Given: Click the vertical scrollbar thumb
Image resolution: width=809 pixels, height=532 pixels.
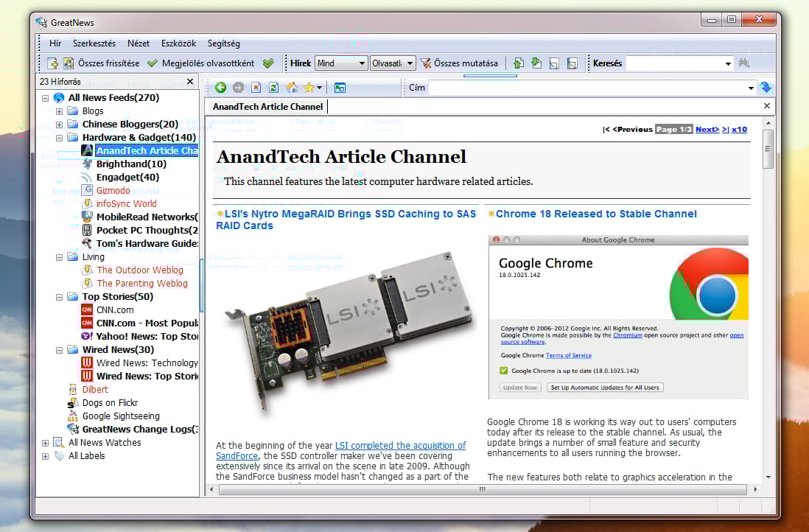Looking at the screenshot, I should 768,149.
